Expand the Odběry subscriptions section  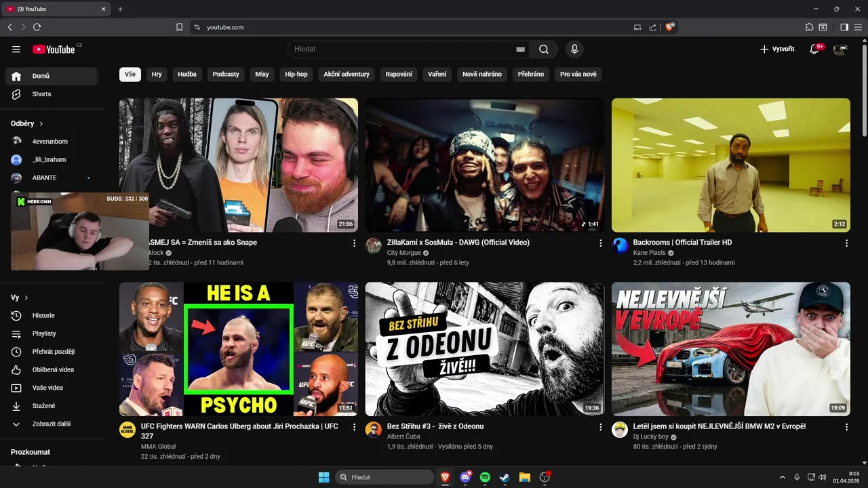27,123
